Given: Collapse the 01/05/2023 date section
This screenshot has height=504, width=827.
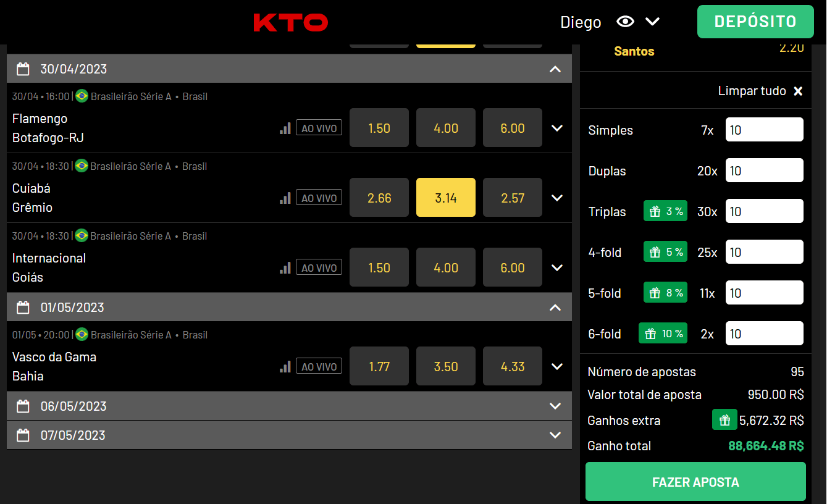Looking at the screenshot, I should 555,307.
